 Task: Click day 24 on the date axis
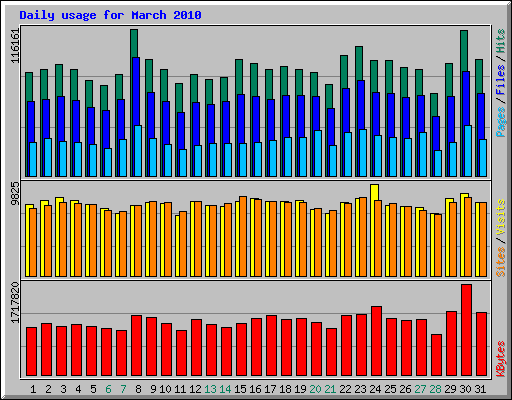pyautogui.click(x=375, y=389)
